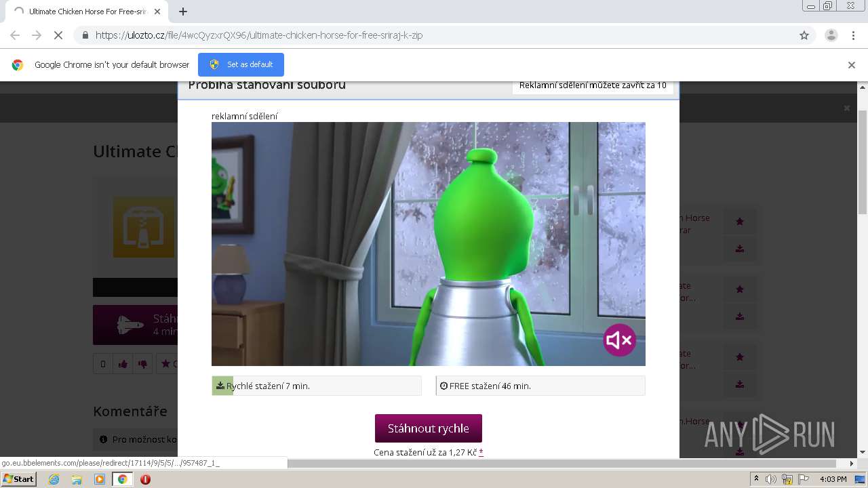Select the Ultimate Chicken Horse tab
The width and height of the screenshot is (868, 488).
87,12
